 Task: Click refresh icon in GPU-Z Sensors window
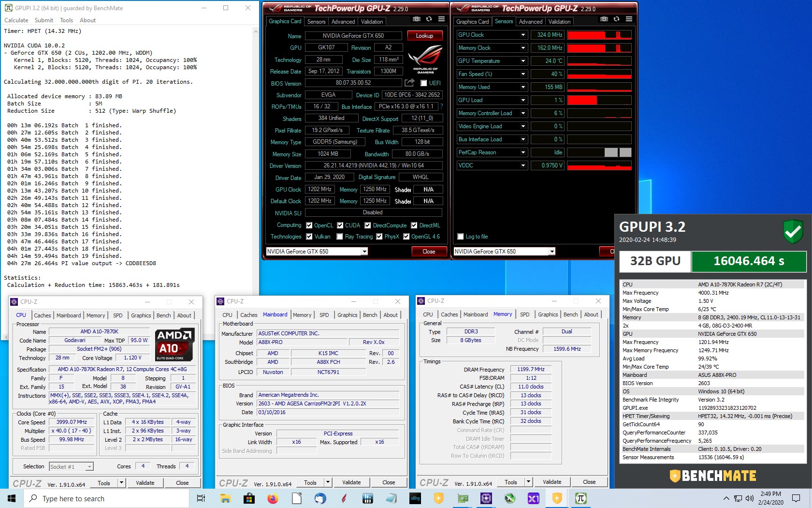[616, 19]
